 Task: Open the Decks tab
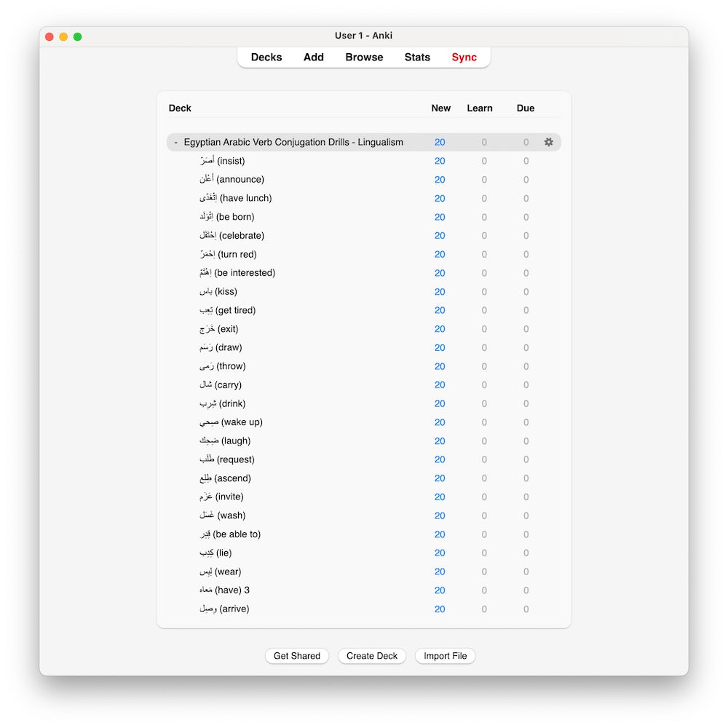266,58
